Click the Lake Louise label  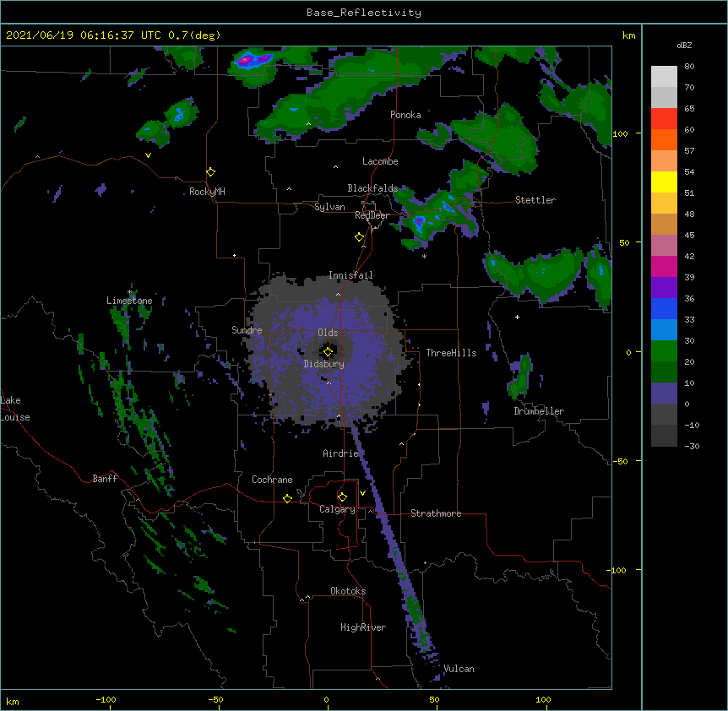(x=15, y=409)
